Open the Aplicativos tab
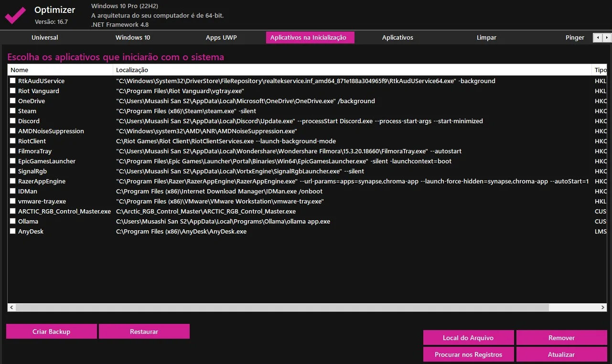Screen dimensions: 612x364 [397, 38]
